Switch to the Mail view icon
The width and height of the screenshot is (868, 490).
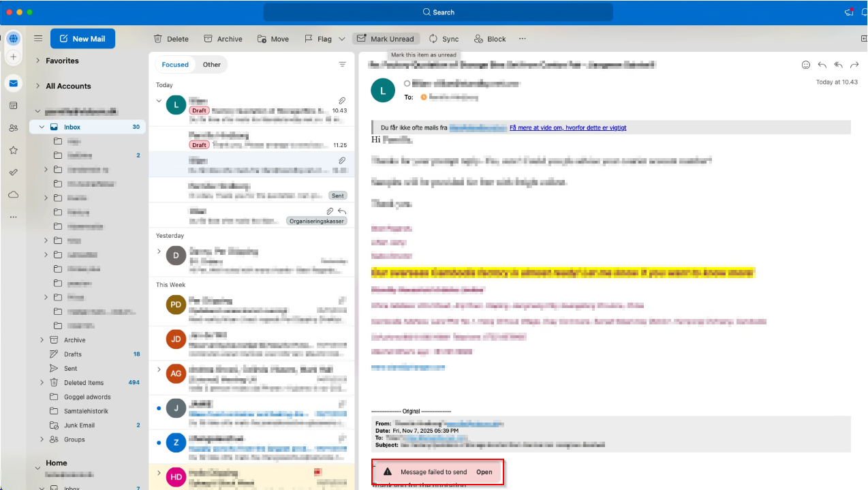click(13, 83)
